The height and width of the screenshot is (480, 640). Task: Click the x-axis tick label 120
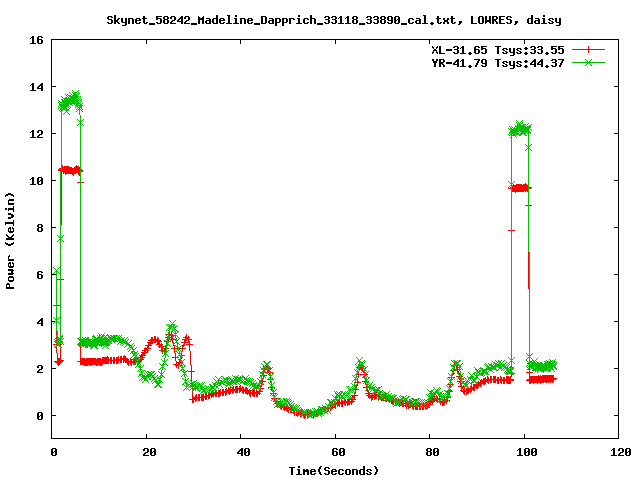(621, 452)
